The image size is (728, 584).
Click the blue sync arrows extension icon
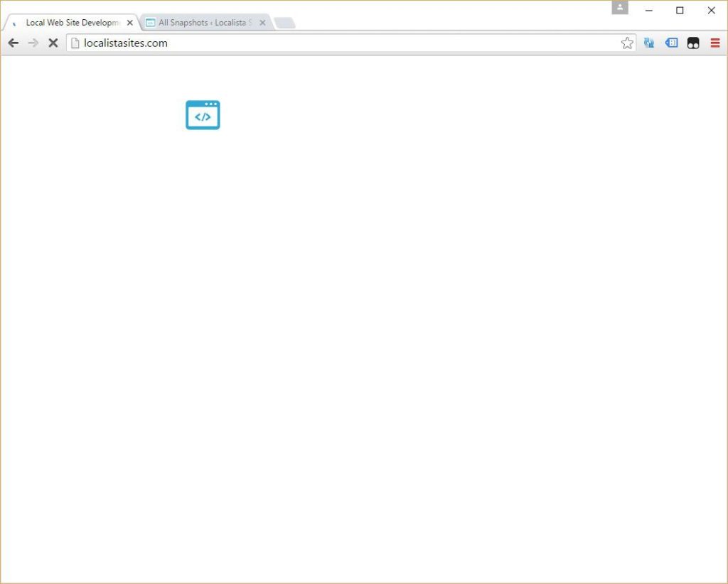(x=649, y=43)
